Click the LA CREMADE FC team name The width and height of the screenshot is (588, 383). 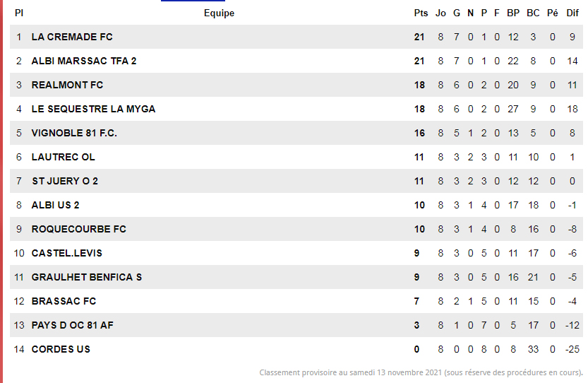point(72,37)
